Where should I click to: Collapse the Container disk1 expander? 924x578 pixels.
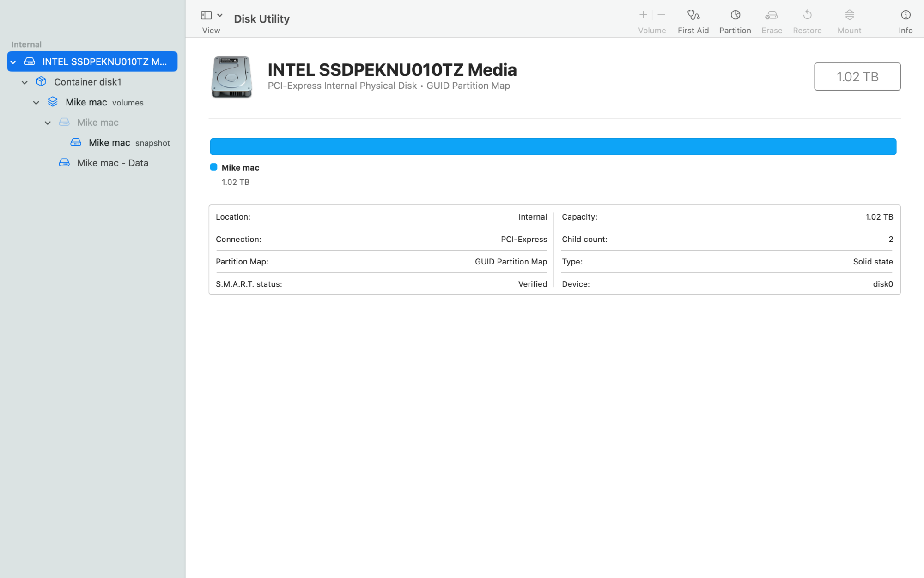pyautogui.click(x=24, y=81)
